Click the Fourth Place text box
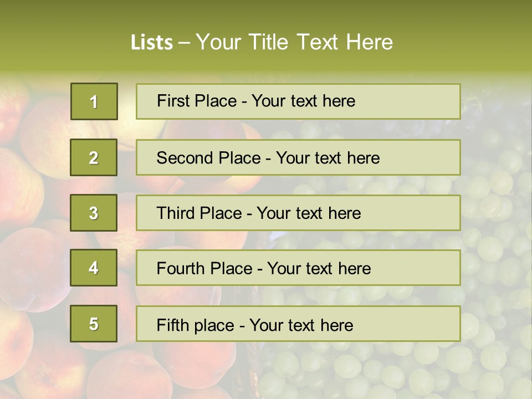 (x=298, y=268)
